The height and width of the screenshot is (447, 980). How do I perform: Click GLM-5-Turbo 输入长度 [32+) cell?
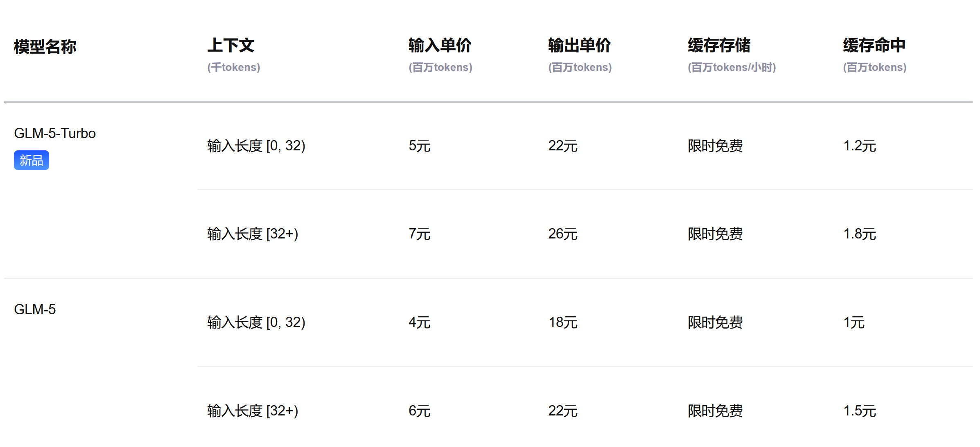[253, 234]
